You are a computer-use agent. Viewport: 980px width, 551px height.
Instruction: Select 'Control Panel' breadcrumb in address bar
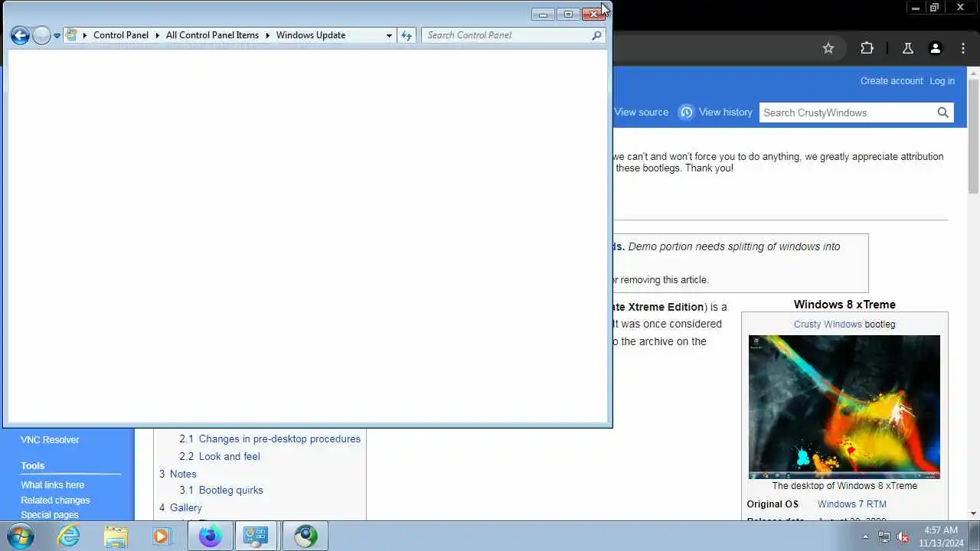pos(121,35)
